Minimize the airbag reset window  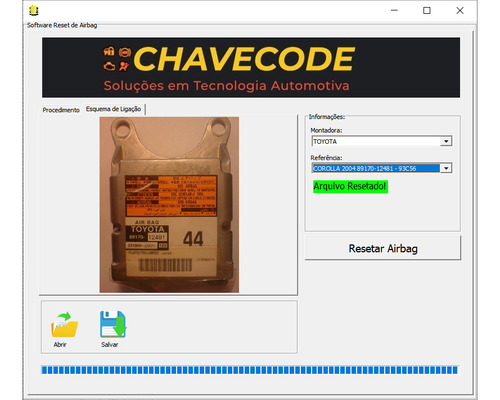[394, 11]
